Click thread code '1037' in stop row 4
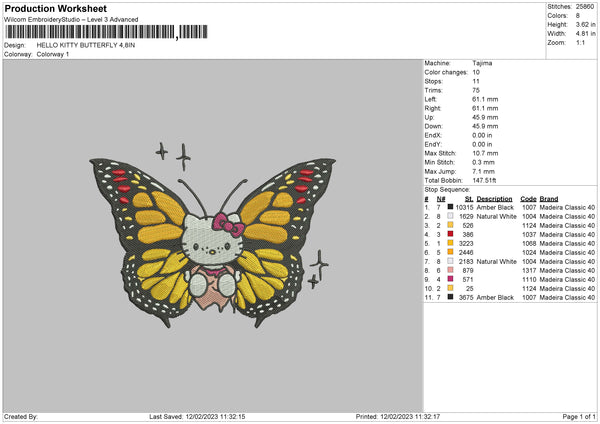 (529, 235)
